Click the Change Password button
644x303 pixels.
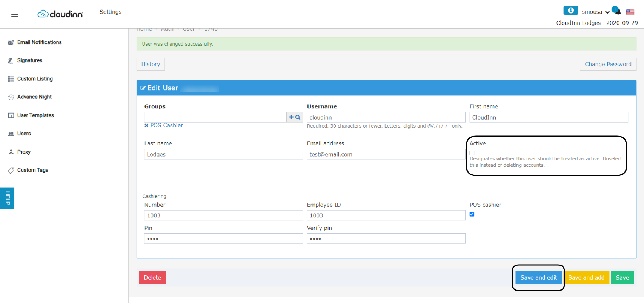click(608, 64)
